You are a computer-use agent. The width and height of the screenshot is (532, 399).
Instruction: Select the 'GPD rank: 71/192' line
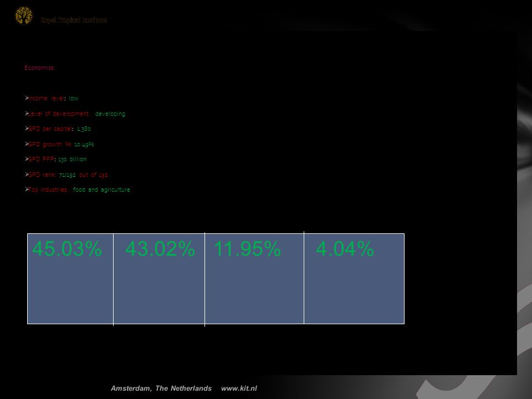(66, 175)
